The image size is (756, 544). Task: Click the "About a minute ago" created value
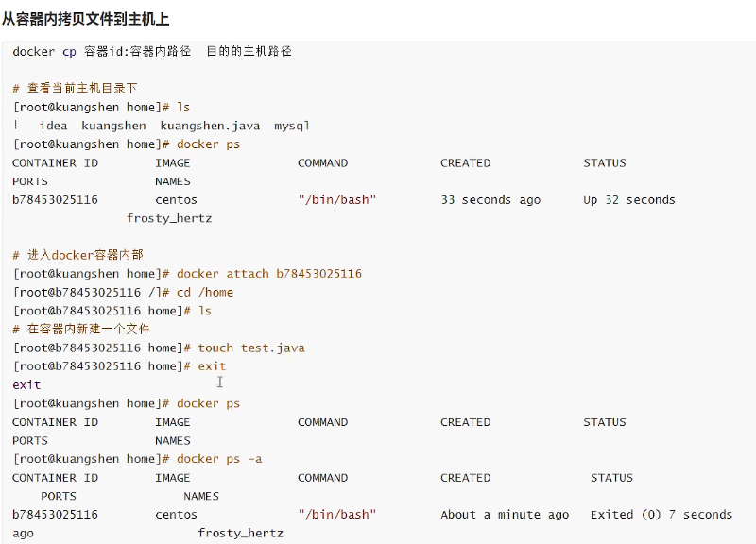tap(505, 515)
